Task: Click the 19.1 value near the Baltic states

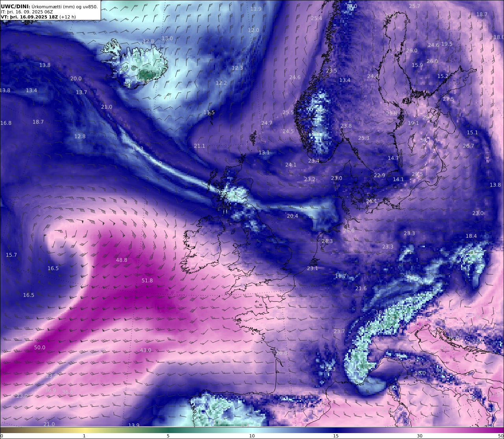Action: (413, 123)
